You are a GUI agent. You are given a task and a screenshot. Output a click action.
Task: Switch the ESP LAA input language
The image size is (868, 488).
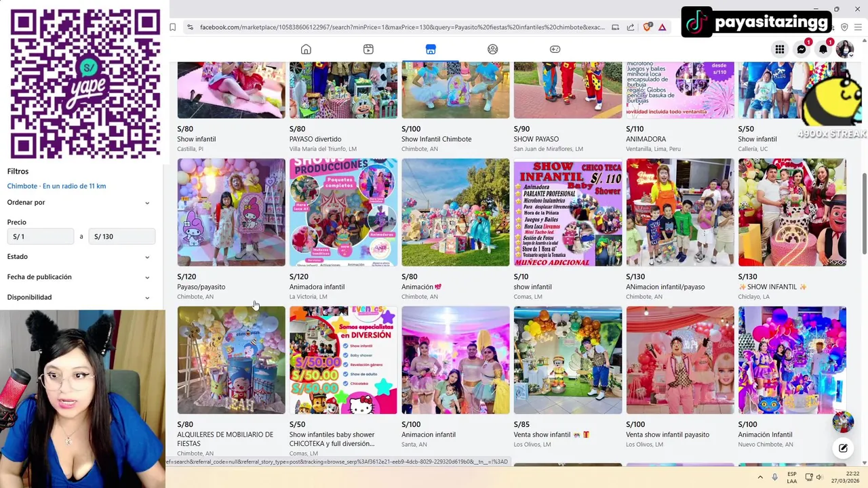click(x=792, y=477)
